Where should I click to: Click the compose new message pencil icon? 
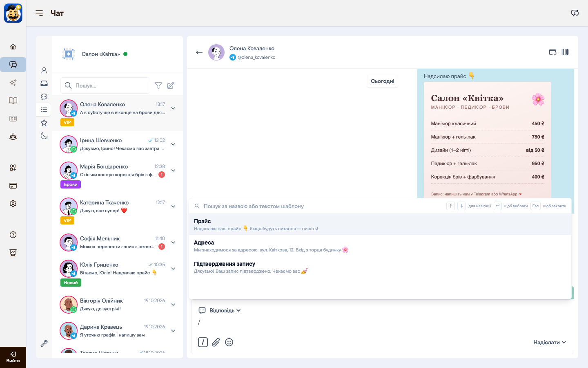point(171,85)
